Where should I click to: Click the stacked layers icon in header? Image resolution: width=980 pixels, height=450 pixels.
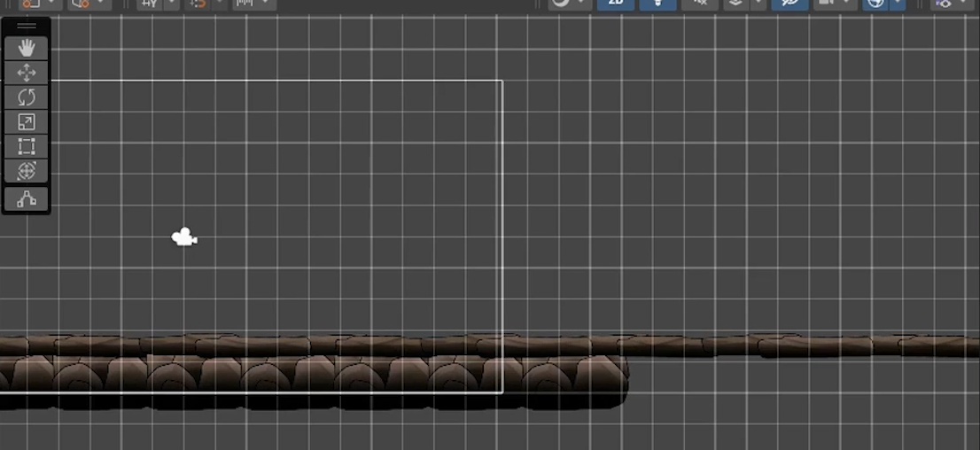click(x=736, y=4)
